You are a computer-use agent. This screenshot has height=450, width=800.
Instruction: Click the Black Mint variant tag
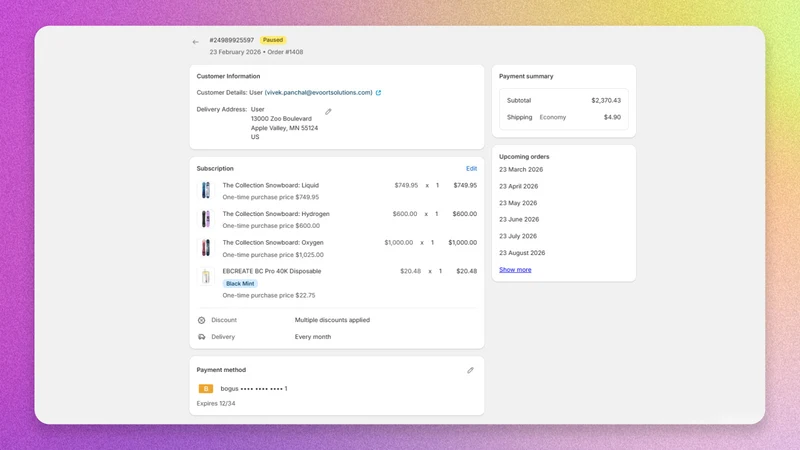[240, 283]
